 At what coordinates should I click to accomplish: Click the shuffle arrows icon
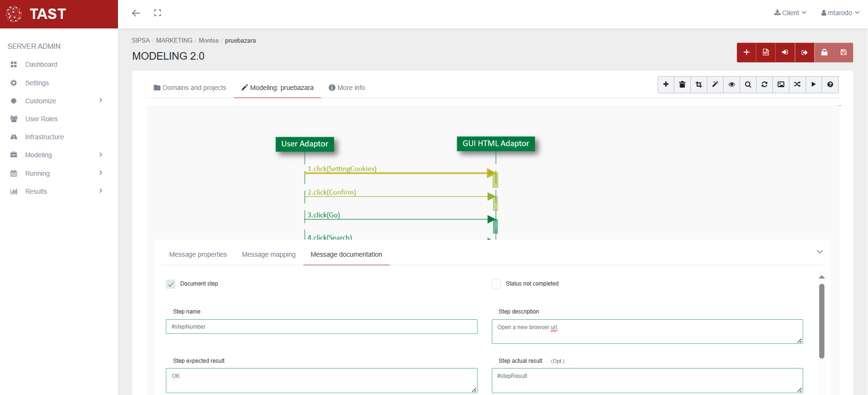[x=797, y=85]
